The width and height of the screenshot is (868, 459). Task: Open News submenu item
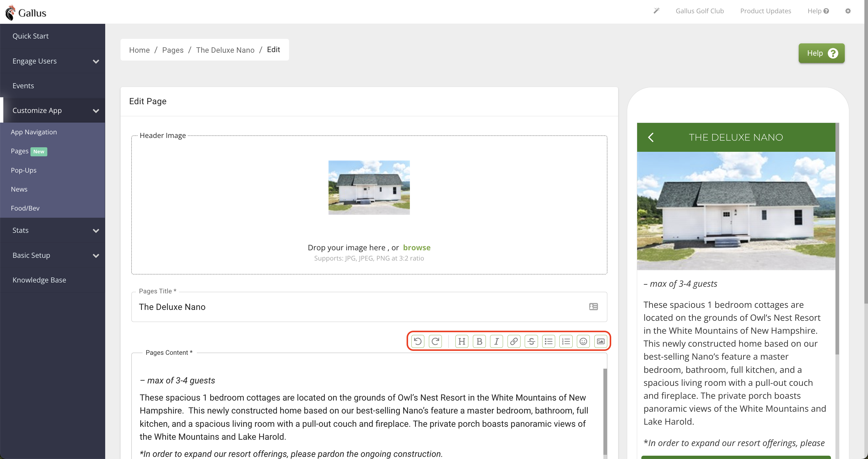click(19, 189)
